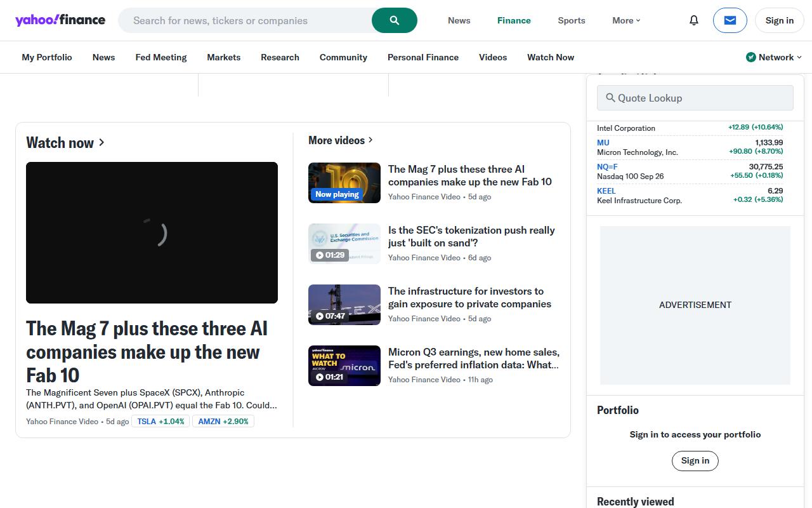Image resolution: width=812 pixels, height=508 pixels.
Task: Open 'Micron Q3 earnings, new home sales' headline
Action: coord(474,358)
